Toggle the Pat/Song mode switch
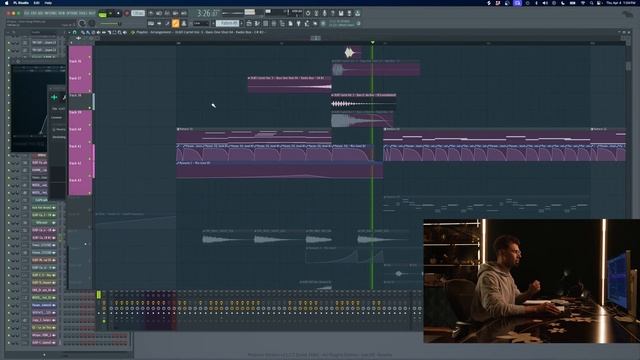Image resolution: width=640 pixels, height=360 pixels. tap(102, 13)
